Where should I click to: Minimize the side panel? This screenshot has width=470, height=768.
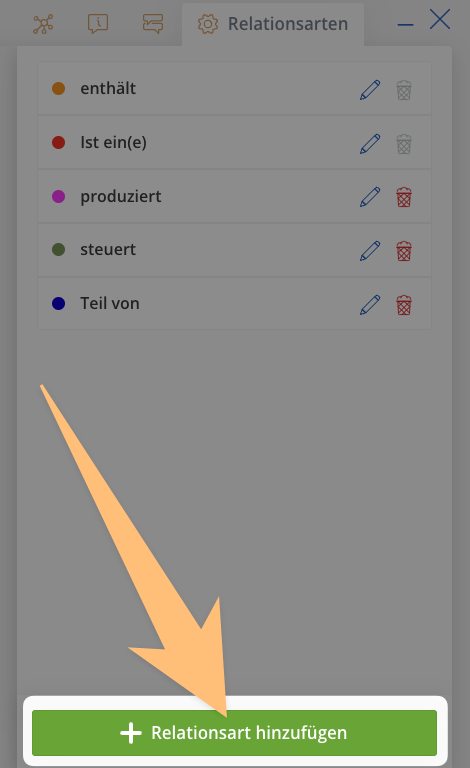click(x=405, y=24)
